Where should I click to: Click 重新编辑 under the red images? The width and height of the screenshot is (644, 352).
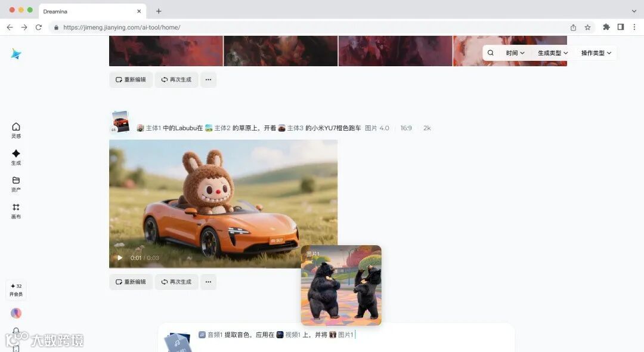pyautogui.click(x=131, y=80)
